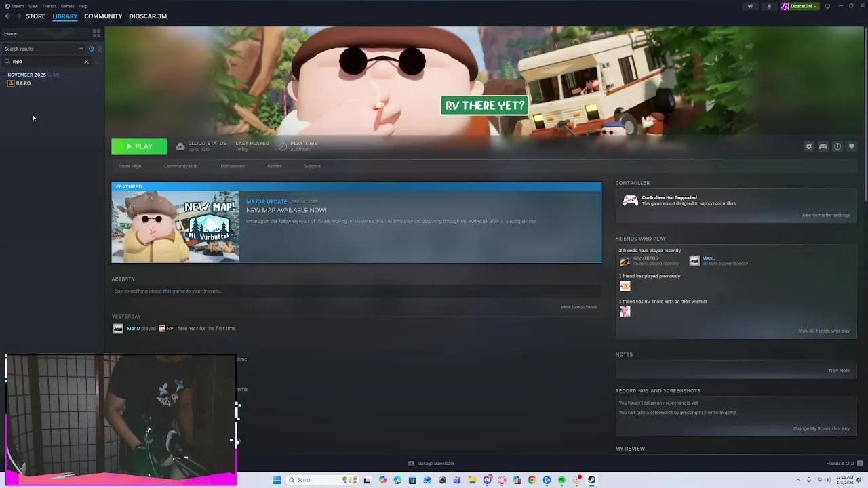Clear the 'repo' search text with the X
The height and width of the screenshot is (488, 868).
[86, 62]
